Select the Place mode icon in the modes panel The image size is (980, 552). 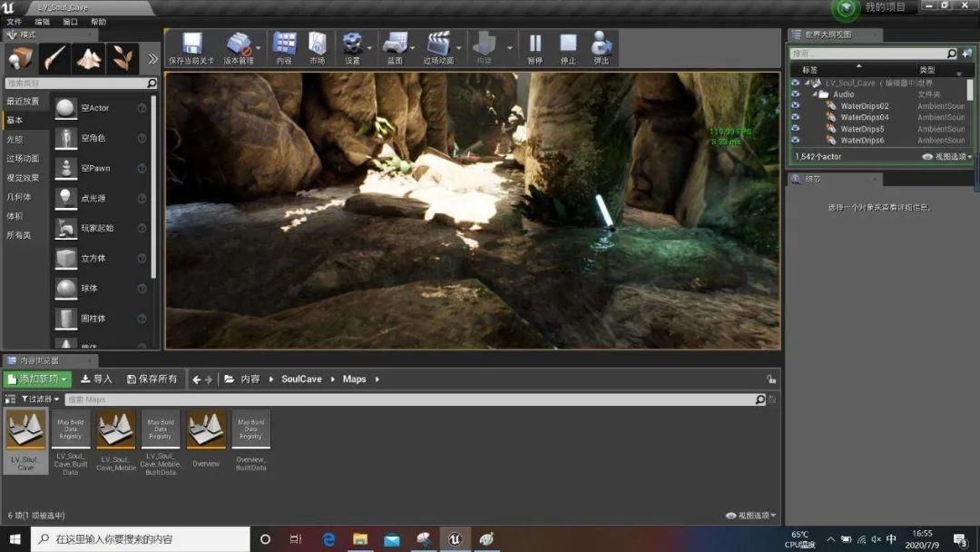pos(21,58)
